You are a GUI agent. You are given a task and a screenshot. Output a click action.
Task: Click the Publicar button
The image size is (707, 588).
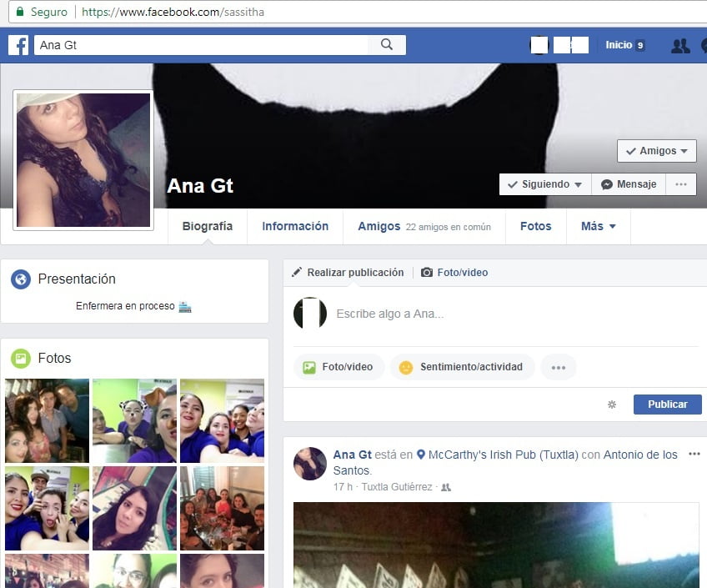[667, 405]
